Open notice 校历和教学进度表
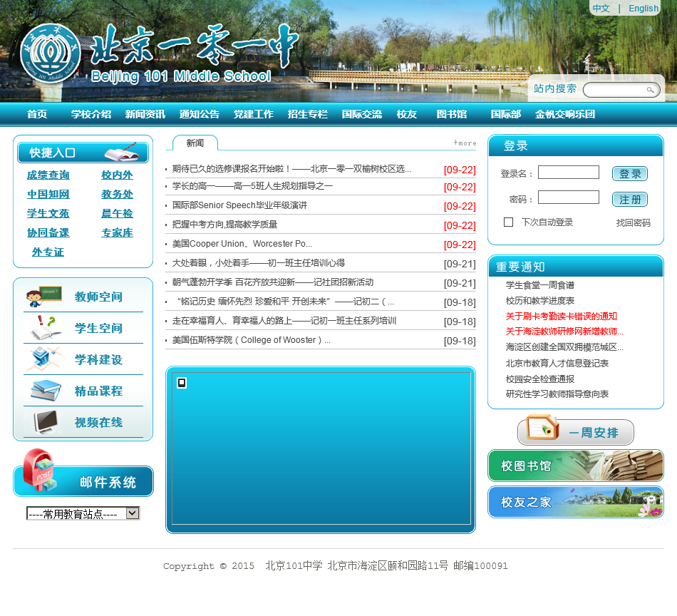The width and height of the screenshot is (677, 616). point(539,301)
